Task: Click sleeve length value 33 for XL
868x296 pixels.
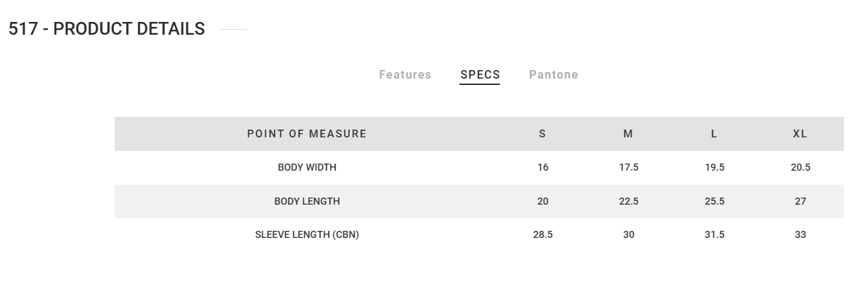Action: click(x=800, y=235)
